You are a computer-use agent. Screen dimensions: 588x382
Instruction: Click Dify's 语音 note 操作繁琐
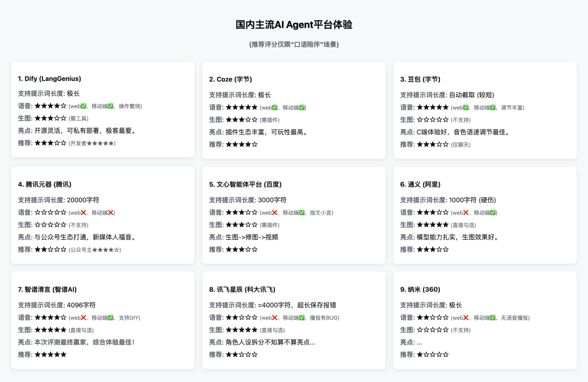[130, 106]
